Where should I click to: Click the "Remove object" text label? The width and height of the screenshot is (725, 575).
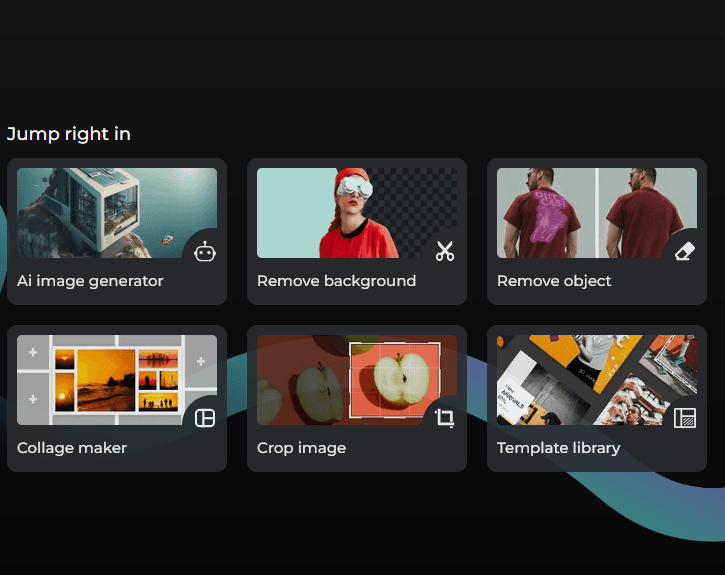click(x=554, y=281)
